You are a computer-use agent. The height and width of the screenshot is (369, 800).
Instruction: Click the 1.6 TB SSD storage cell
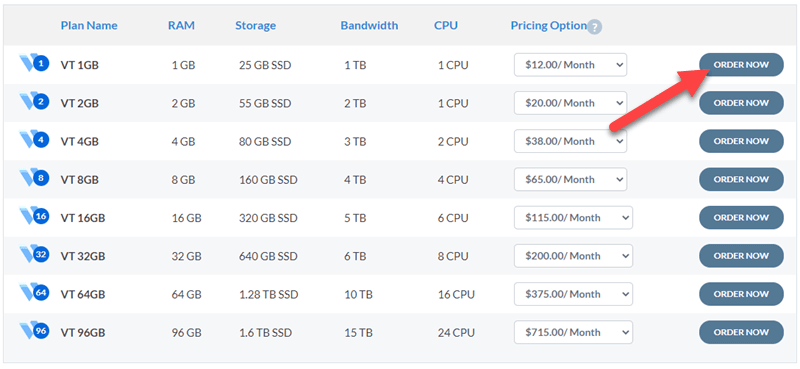coord(265,333)
